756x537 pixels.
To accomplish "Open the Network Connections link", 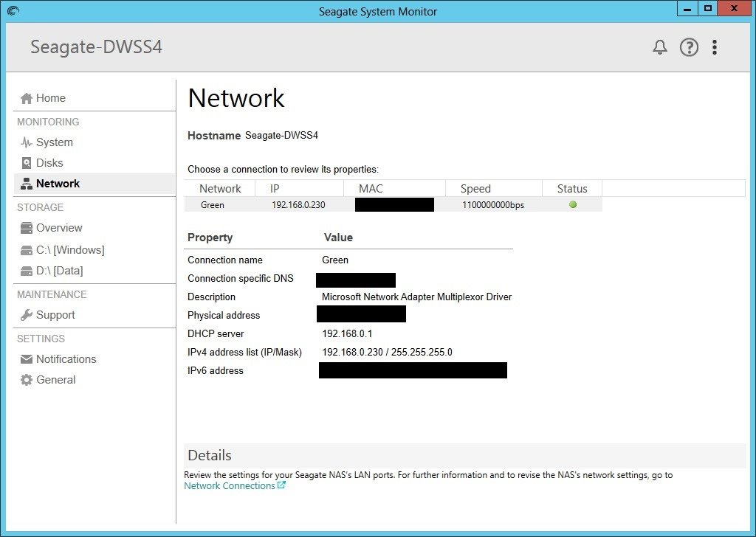I will [230, 486].
